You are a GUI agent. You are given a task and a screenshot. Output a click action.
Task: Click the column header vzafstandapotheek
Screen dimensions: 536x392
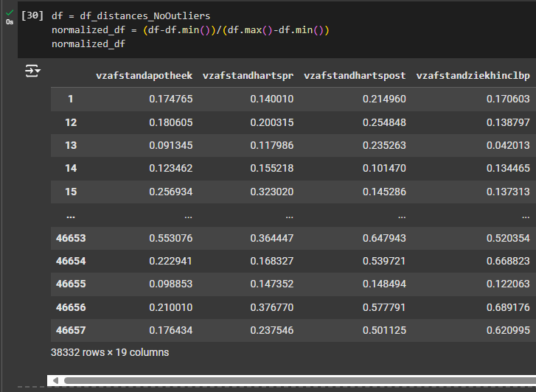coord(145,76)
